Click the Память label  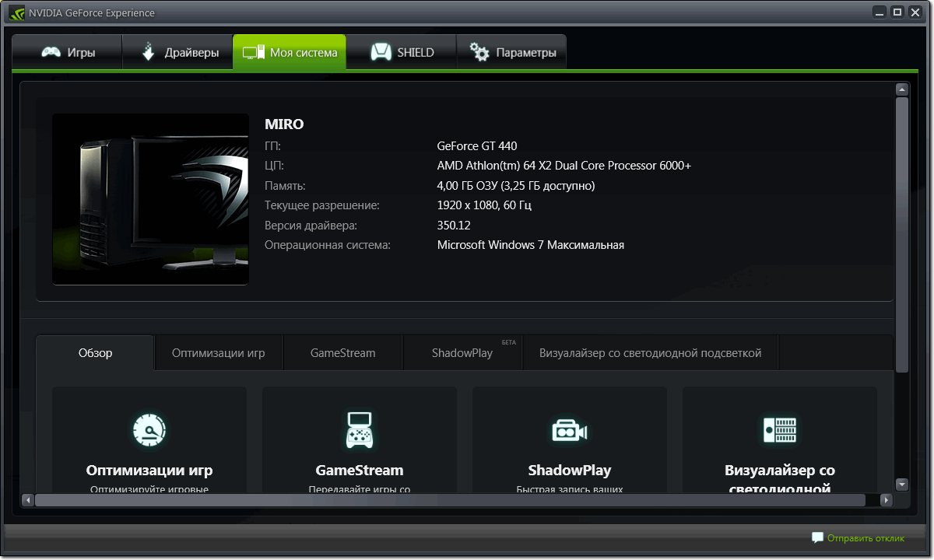(x=285, y=186)
